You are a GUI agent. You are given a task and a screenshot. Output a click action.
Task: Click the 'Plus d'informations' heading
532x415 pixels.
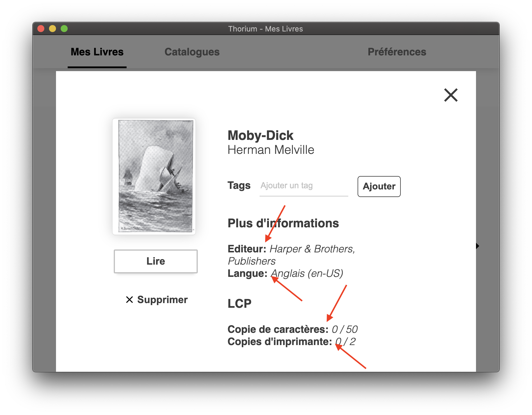click(283, 223)
